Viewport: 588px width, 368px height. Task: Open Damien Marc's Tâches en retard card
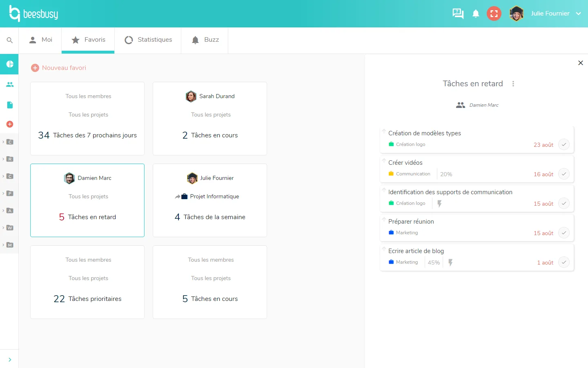pos(87,200)
